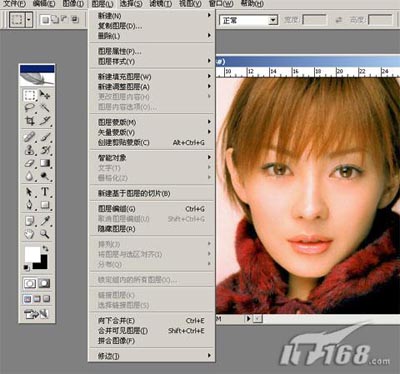Viewport: 400px width, 374px height.
Task: Open the 编辑(E) menu
Action: pos(44,4)
